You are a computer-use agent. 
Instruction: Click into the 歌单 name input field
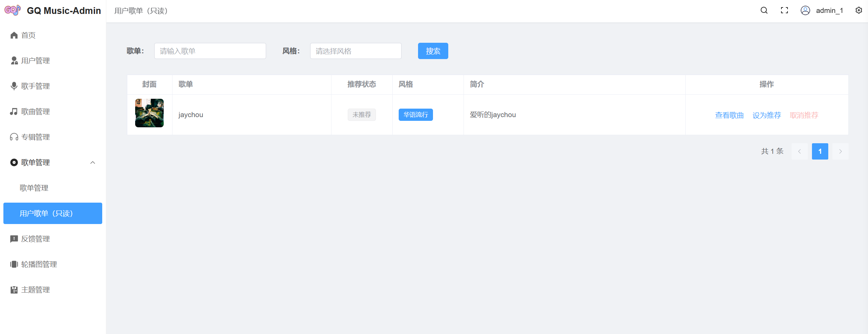pos(210,51)
